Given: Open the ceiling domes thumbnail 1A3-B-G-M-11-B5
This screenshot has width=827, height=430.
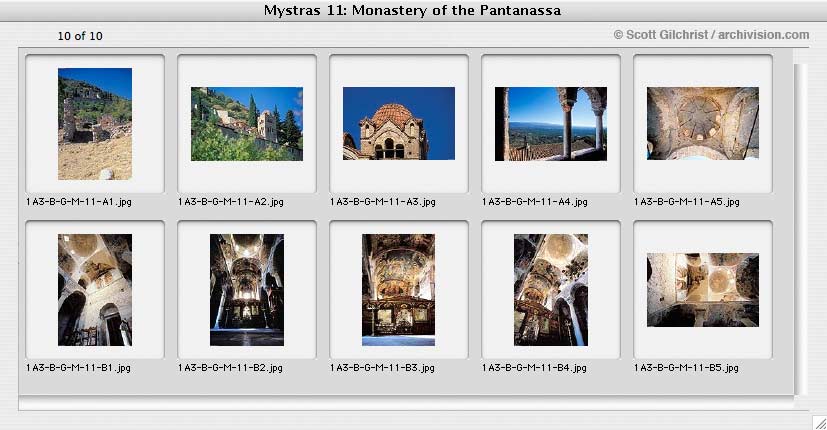Looking at the screenshot, I should 703,290.
